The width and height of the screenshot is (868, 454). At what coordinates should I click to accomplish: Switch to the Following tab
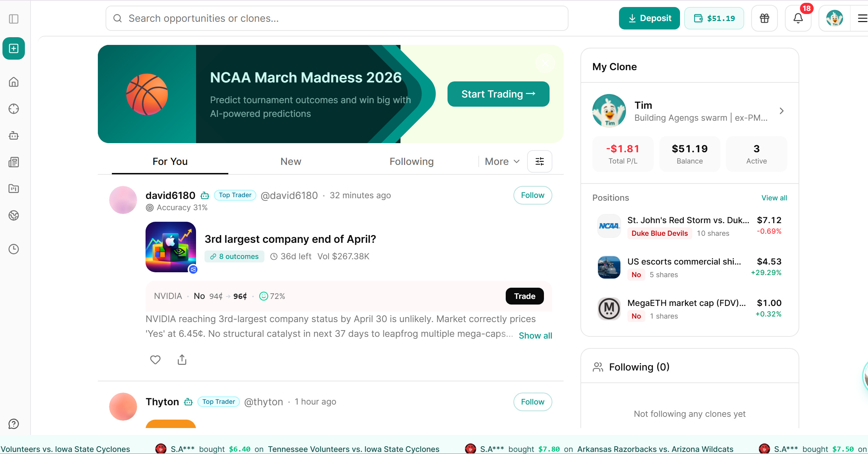click(x=411, y=161)
